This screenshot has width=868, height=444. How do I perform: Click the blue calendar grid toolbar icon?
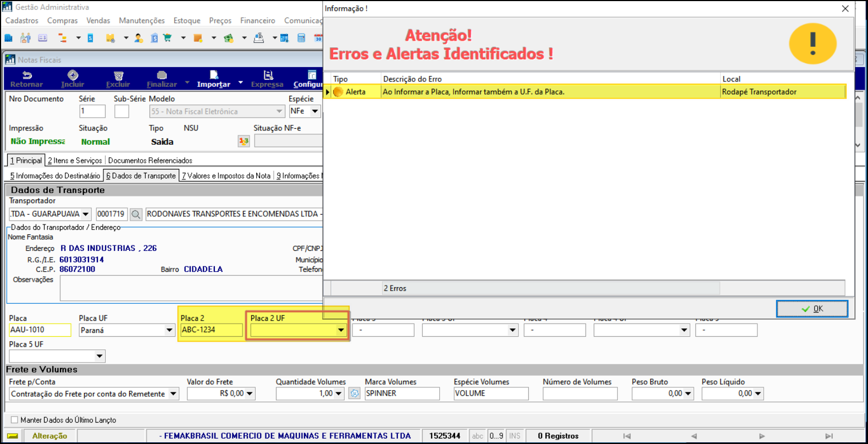(x=284, y=38)
